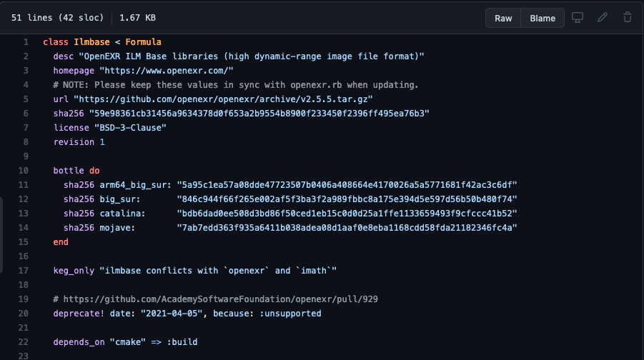
Task: Click the openexr archive URL string
Action: point(223,99)
